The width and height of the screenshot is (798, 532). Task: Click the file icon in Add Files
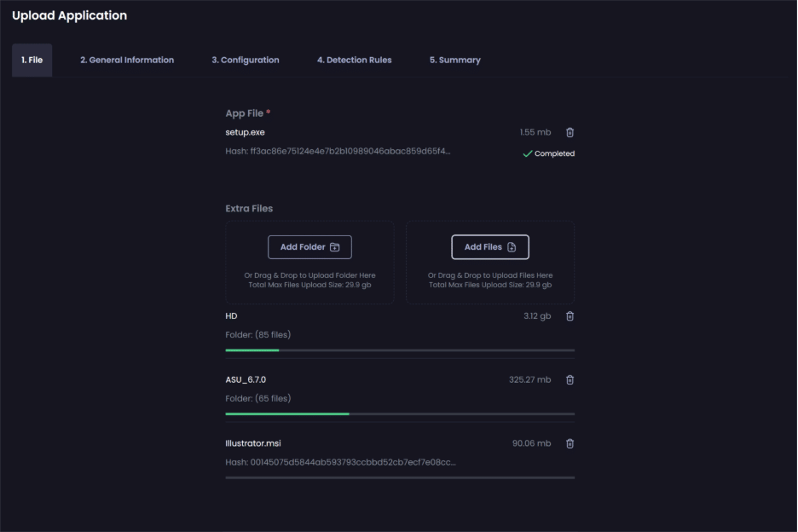coord(512,247)
